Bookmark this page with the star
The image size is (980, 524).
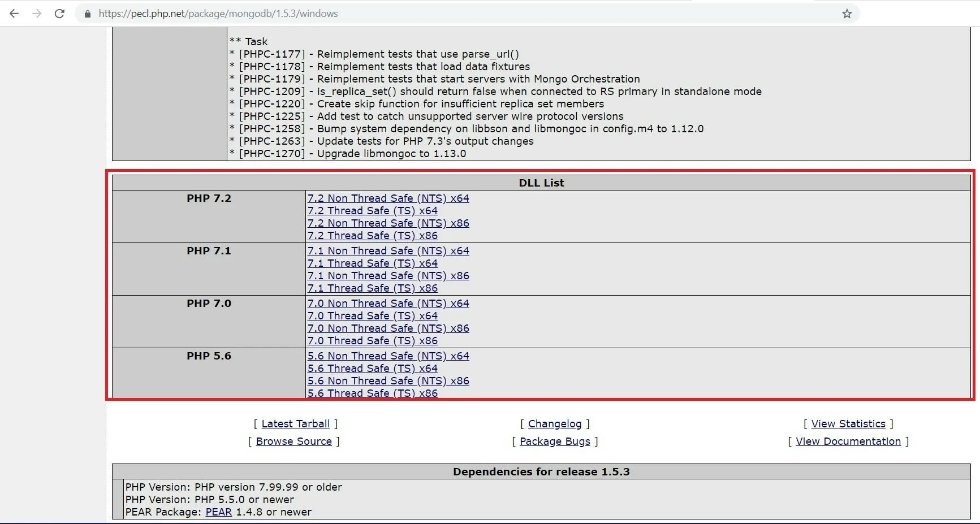[847, 14]
